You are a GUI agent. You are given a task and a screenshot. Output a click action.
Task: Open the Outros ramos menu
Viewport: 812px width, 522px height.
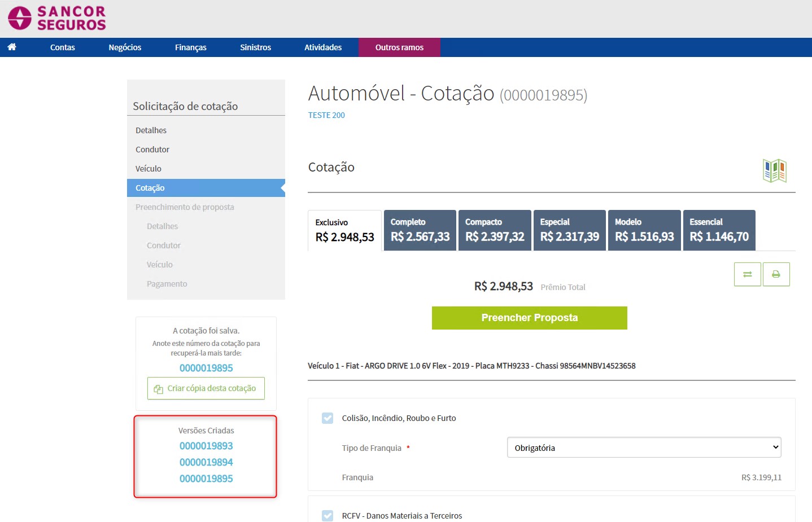399,47
